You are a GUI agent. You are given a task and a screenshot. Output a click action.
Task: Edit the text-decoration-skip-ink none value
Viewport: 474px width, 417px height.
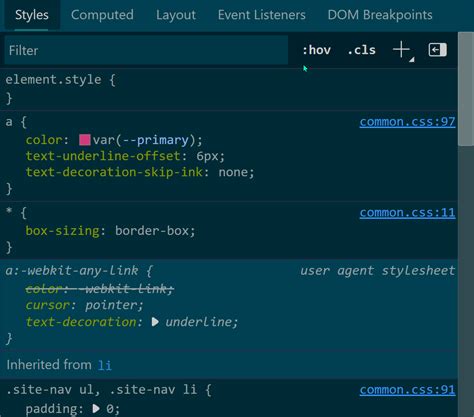point(233,172)
